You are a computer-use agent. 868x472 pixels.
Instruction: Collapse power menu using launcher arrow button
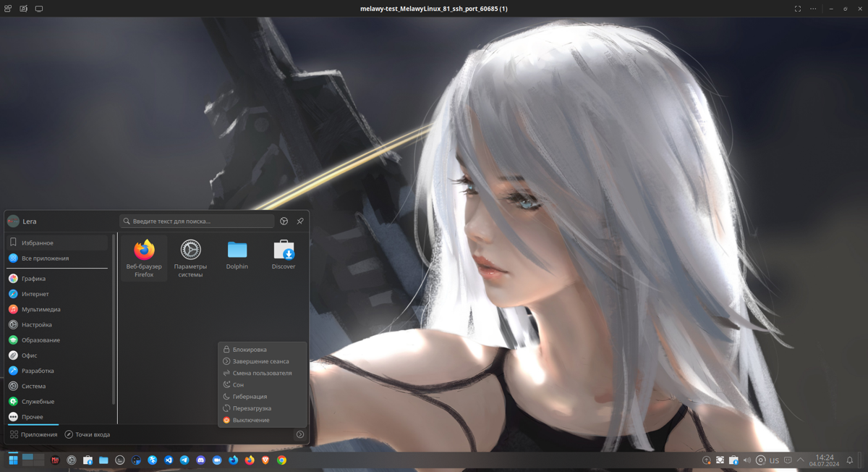coord(300,434)
